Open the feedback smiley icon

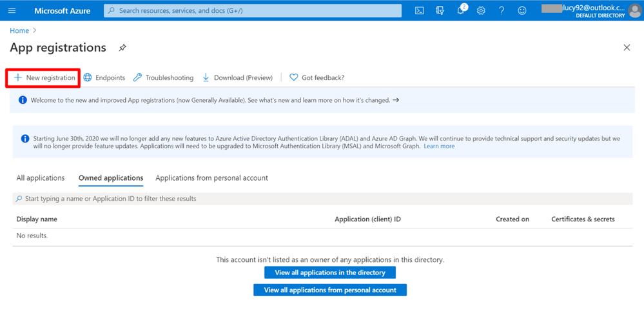point(522,11)
